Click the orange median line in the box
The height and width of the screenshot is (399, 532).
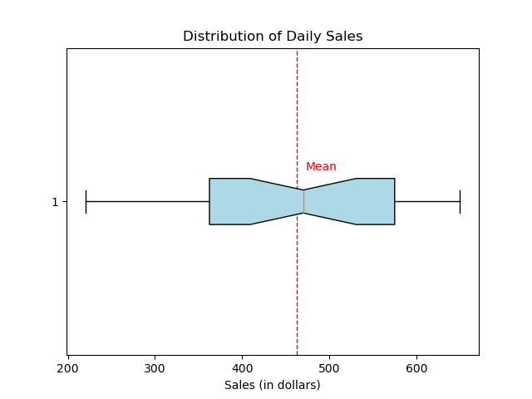(x=304, y=201)
